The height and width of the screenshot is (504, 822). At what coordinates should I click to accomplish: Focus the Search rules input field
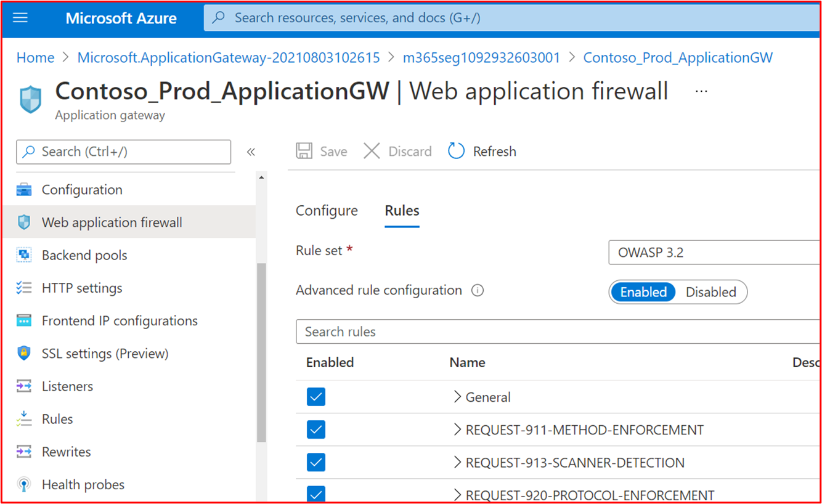pos(558,331)
